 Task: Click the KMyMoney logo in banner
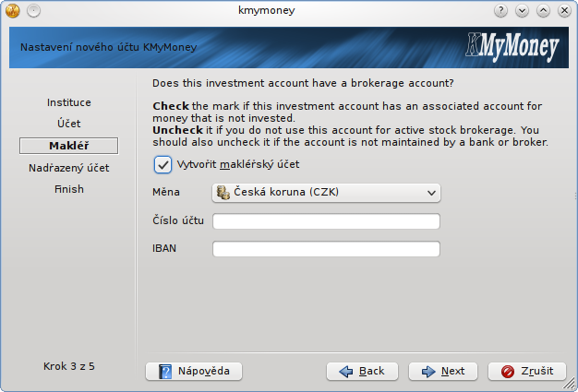point(512,47)
